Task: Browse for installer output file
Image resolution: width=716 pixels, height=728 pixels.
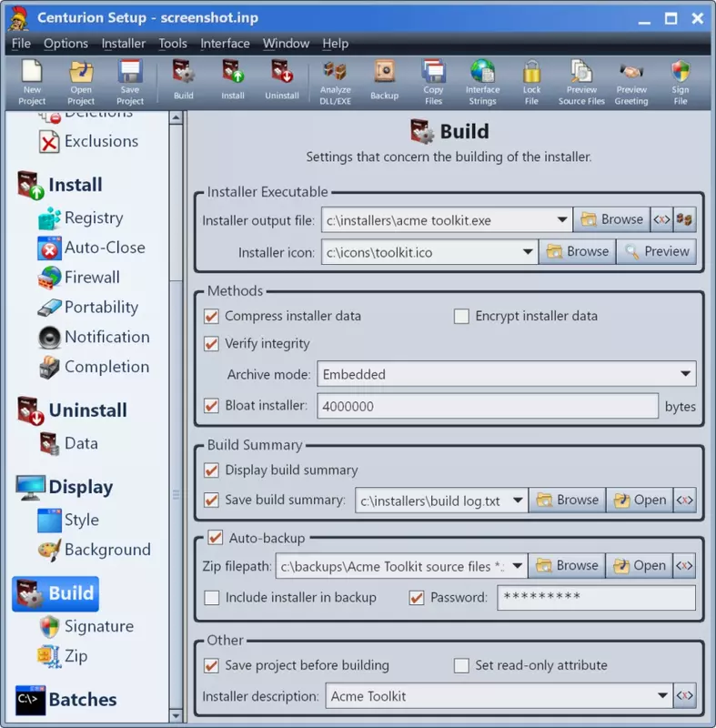Action: pos(611,219)
